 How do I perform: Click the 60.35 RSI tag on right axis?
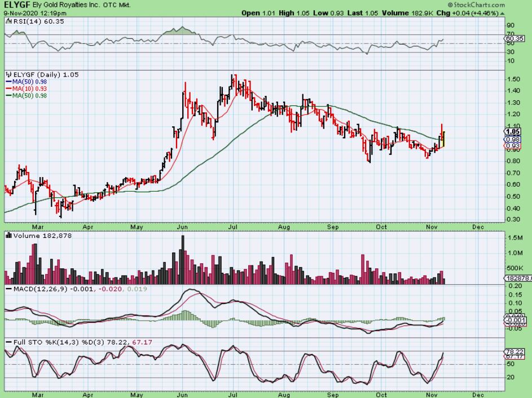(515, 39)
